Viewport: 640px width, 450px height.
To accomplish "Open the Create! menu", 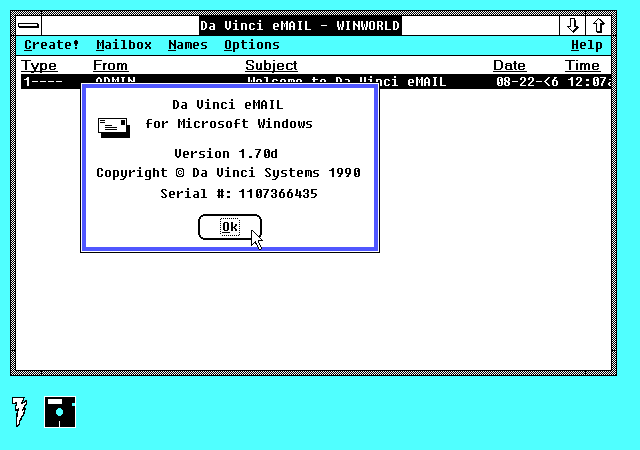I will tap(51, 45).
